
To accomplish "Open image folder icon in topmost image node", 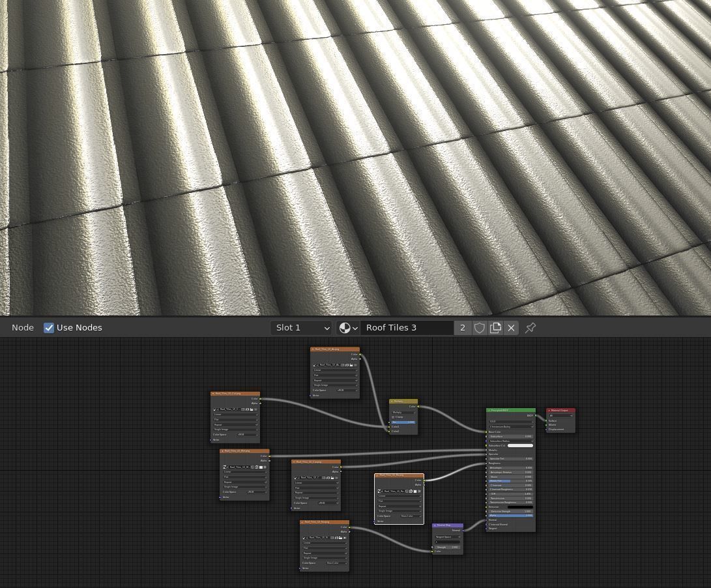I will click(x=351, y=364).
